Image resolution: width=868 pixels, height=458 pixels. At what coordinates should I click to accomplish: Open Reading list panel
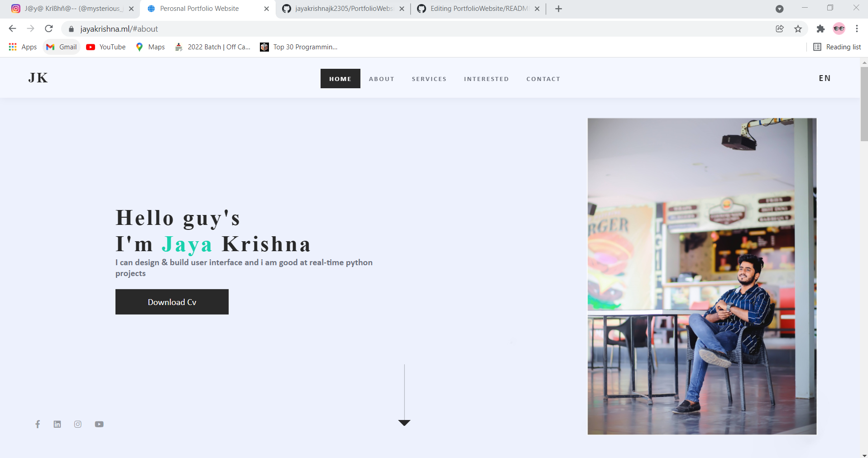(837, 47)
